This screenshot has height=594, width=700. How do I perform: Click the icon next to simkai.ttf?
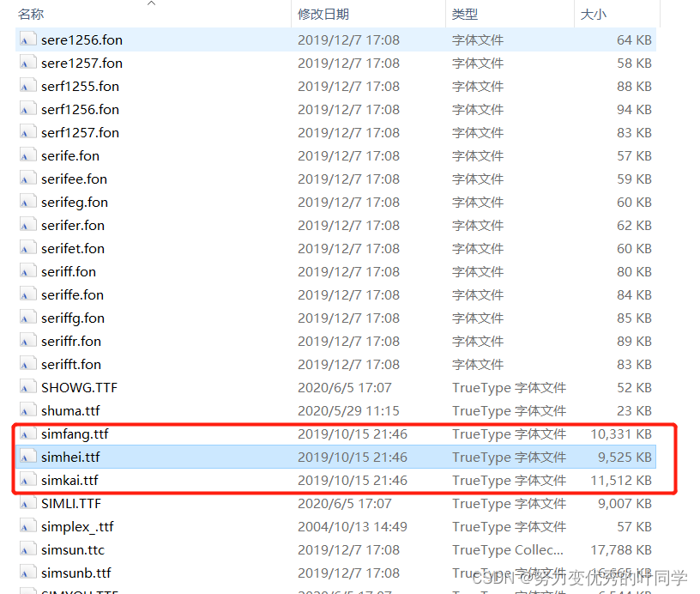26,480
